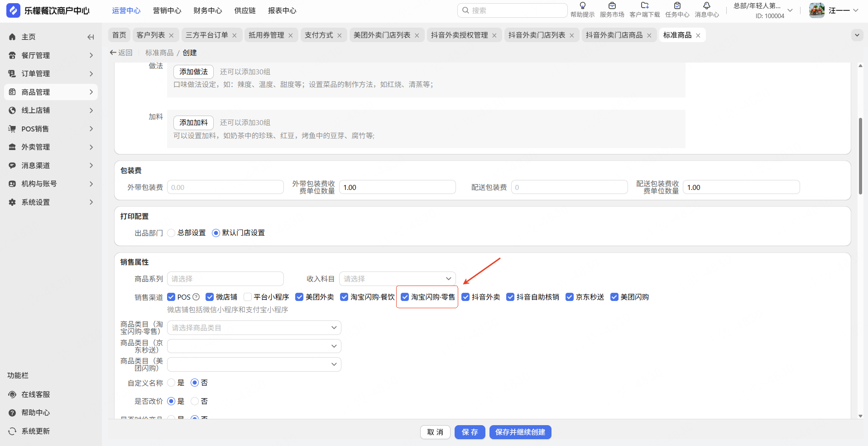
Task: Open 供应链 top menu
Action: 245,10
